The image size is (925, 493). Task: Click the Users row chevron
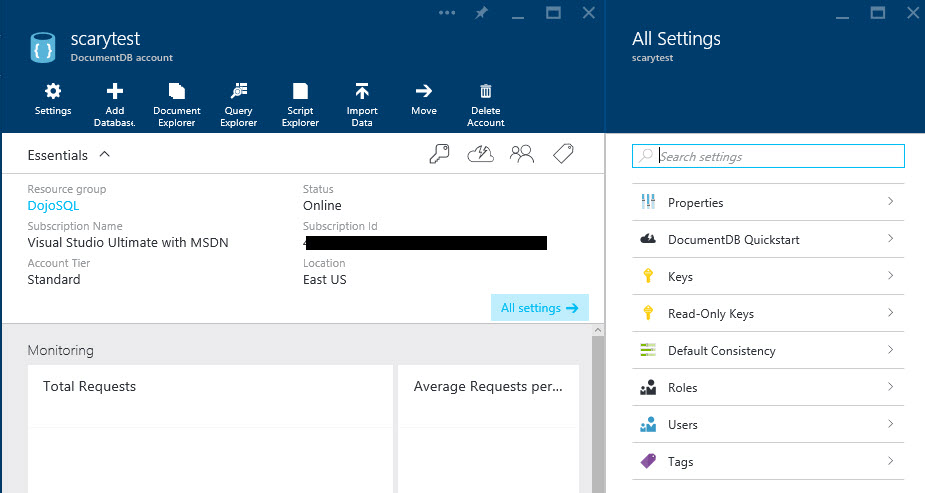click(891, 424)
